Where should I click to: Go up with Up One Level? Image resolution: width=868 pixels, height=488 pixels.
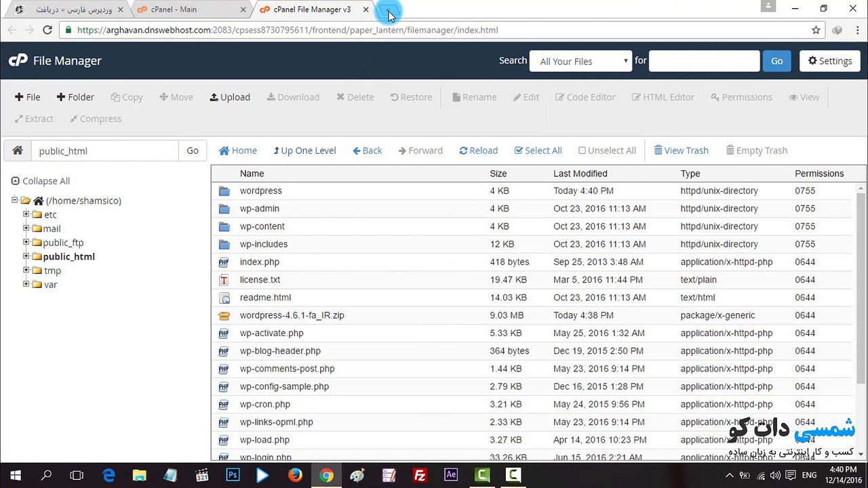[x=304, y=150]
